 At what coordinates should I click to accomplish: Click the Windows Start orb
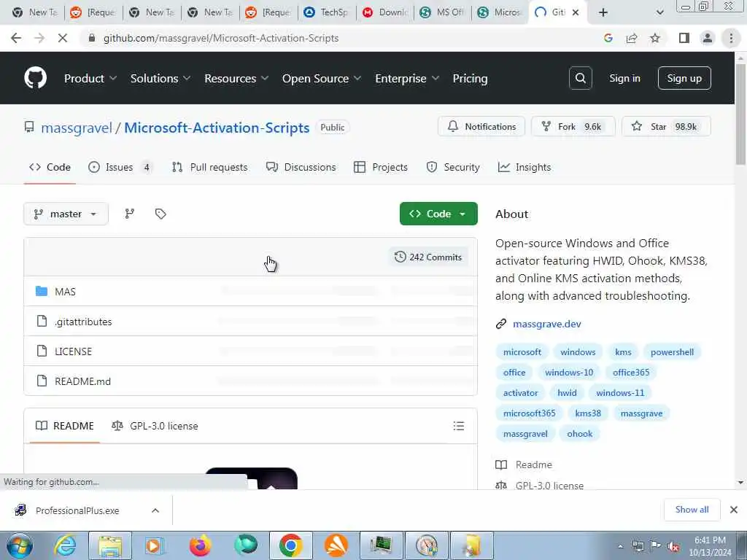click(x=20, y=545)
